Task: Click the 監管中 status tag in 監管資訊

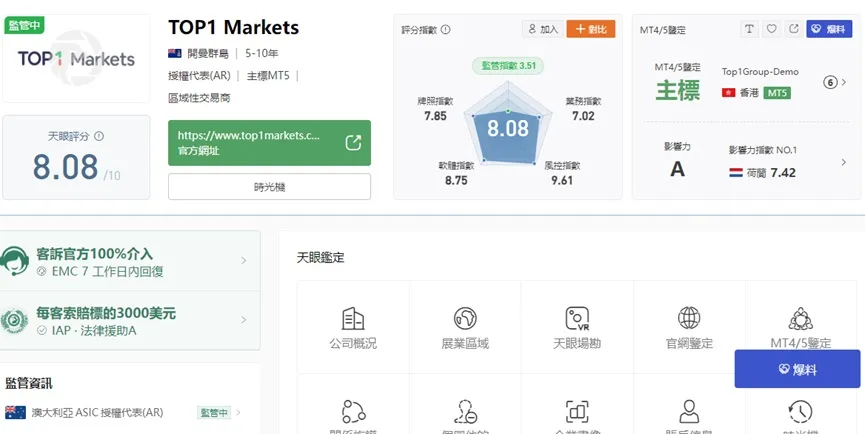Action: (x=213, y=412)
